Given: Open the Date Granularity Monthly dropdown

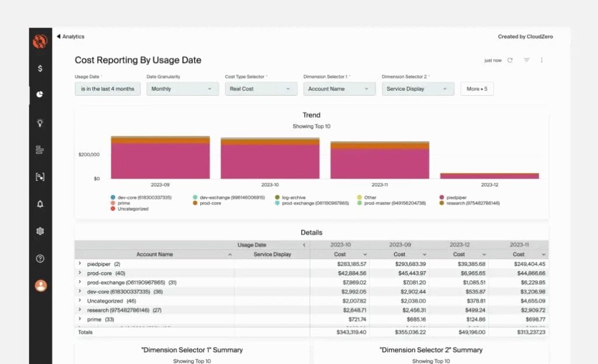Looking at the screenshot, I should click(x=181, y=89).
